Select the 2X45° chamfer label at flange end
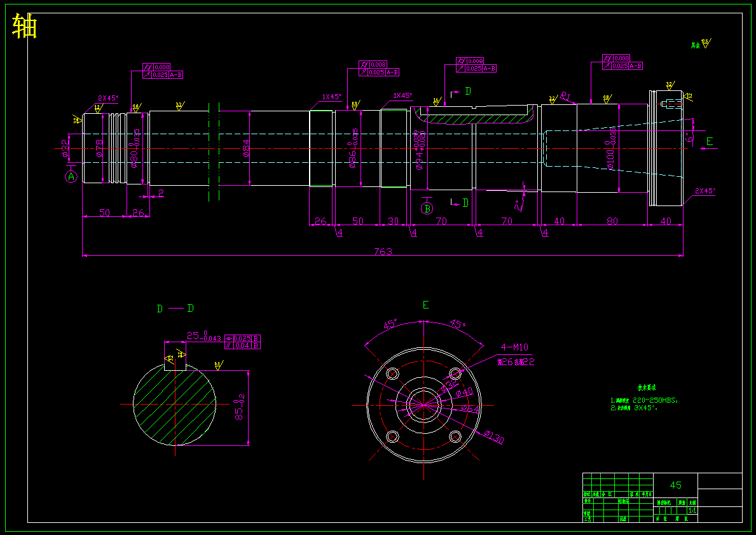This screenshot has width=756, height=535. click(705, 191)
